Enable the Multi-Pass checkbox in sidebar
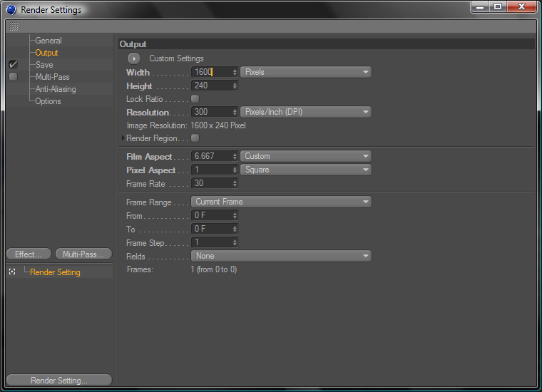 pyautogui.click(x=13, y=77)
